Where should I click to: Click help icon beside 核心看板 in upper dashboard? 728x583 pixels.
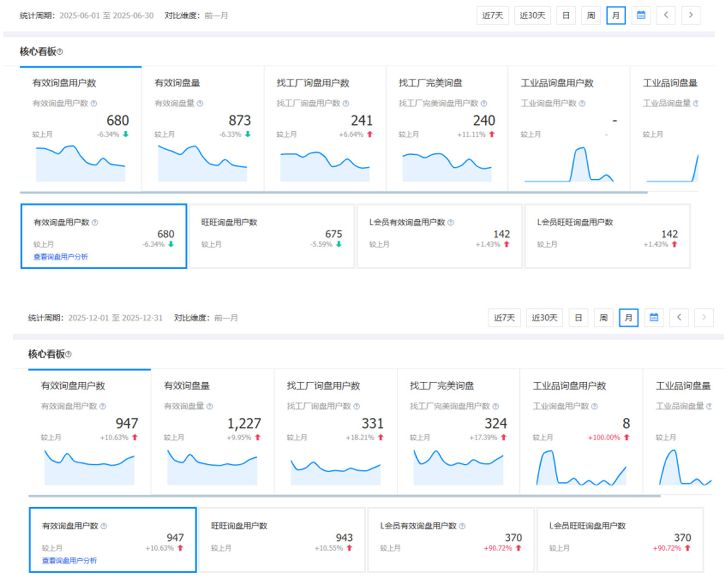coord(60,52)
